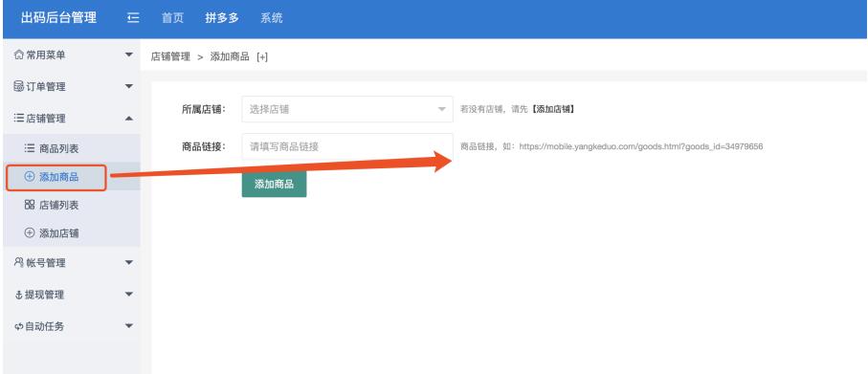
Task: Click the home icon beside 常用菜单
Action: tap(19, 55)
